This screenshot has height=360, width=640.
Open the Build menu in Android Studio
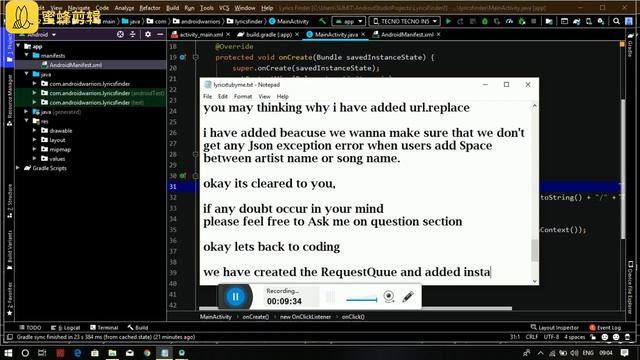(172, 8)
